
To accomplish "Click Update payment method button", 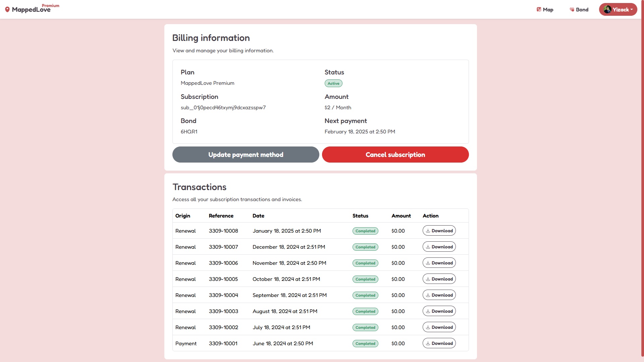I will pyautogui.click(x=246, y=155).
